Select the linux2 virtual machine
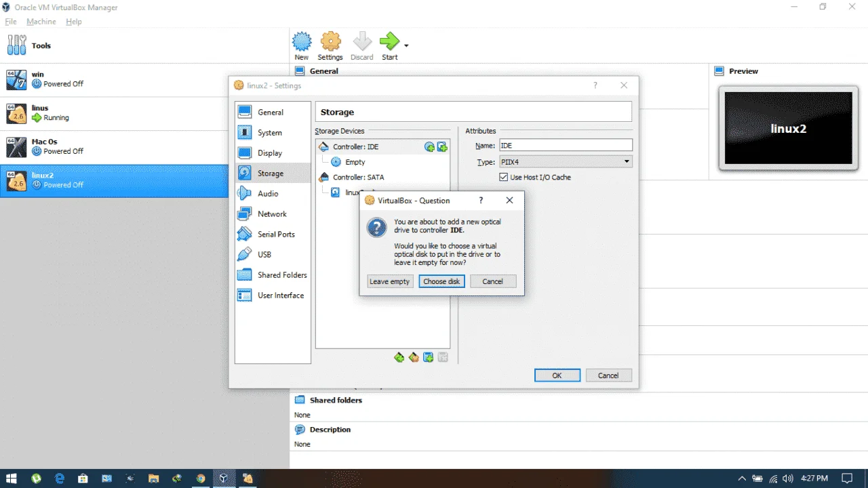This screenshot has height=488, width=868. coord(114,180)
